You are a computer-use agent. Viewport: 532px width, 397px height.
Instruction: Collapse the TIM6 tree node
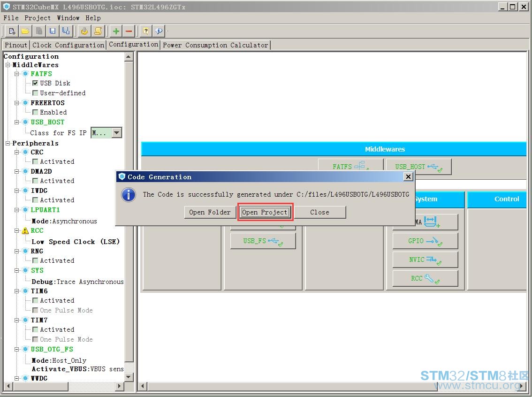(16, 291)
